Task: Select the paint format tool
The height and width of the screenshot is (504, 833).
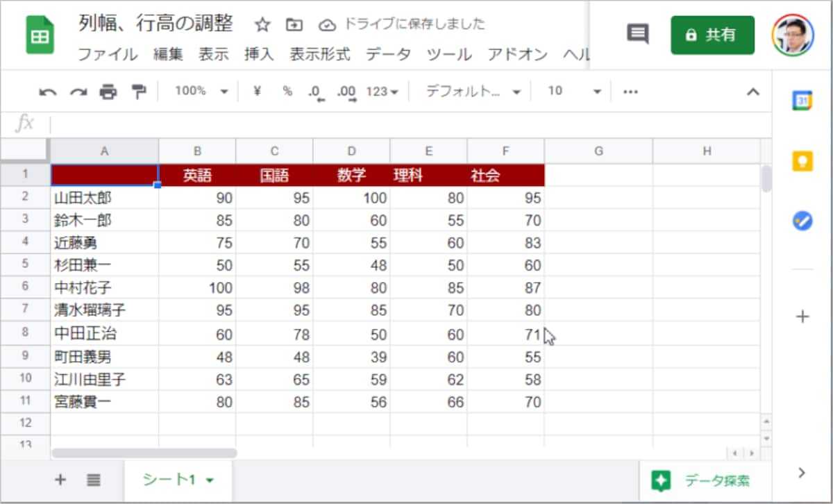Action: coord(140,92)
